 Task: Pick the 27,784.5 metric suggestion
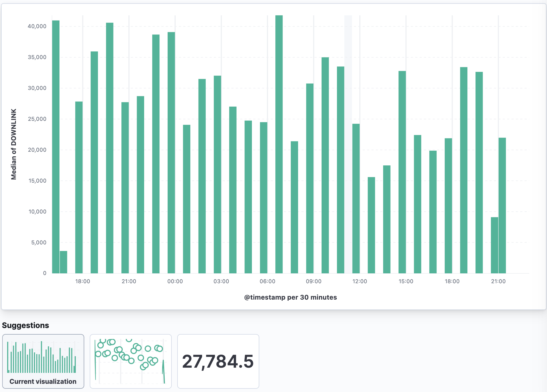point(218,361)
